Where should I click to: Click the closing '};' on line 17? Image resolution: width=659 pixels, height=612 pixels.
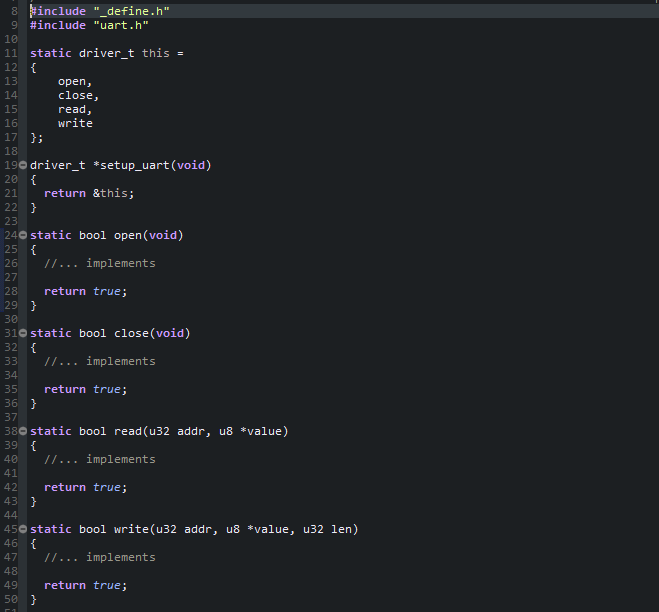(x=37, y=137)
